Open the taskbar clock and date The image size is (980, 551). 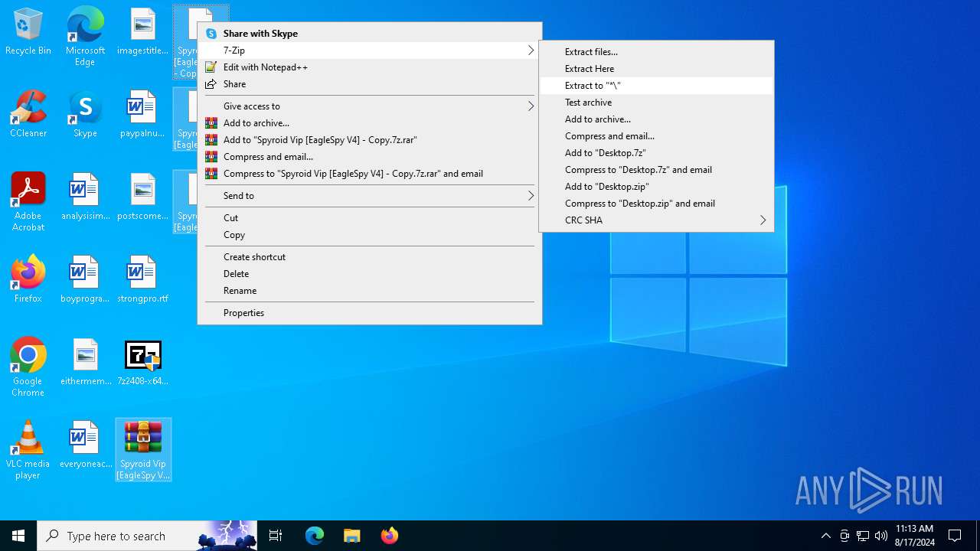point(915,536)
